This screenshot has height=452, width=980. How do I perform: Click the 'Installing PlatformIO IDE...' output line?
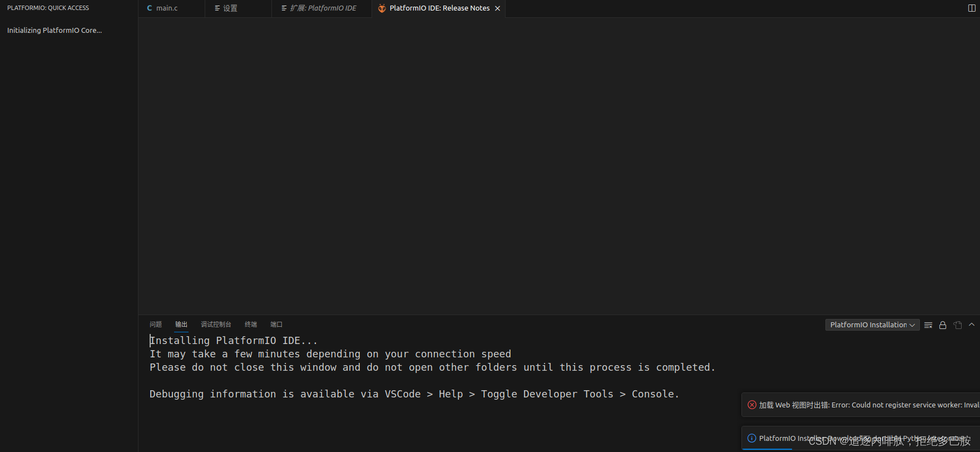[x=234, y=341]
